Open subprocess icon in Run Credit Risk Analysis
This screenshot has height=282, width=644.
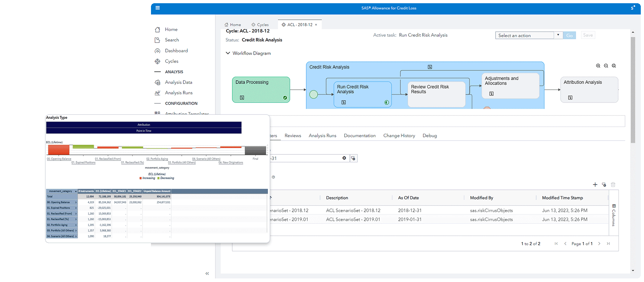(x=343, y=103)
